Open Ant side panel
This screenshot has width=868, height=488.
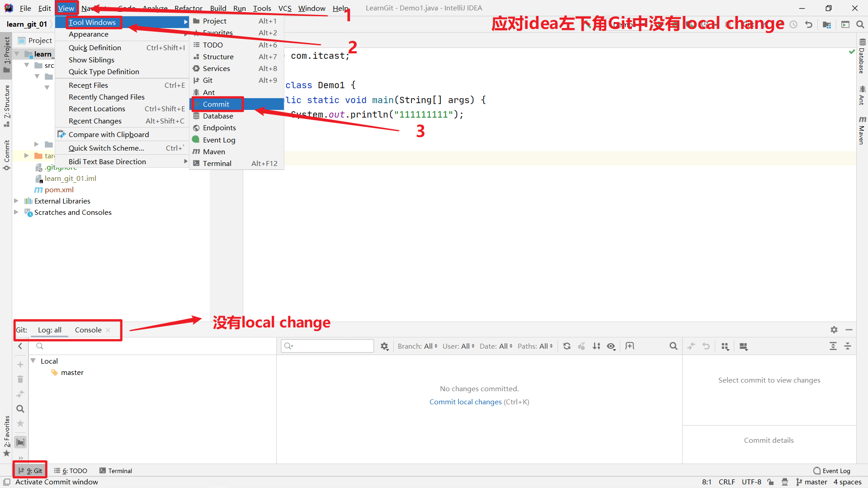[x=862, y=95]
